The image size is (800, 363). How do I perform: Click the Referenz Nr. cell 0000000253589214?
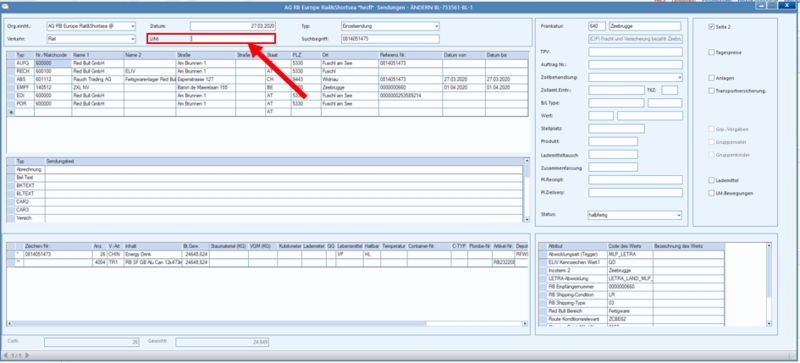(410, 95)
